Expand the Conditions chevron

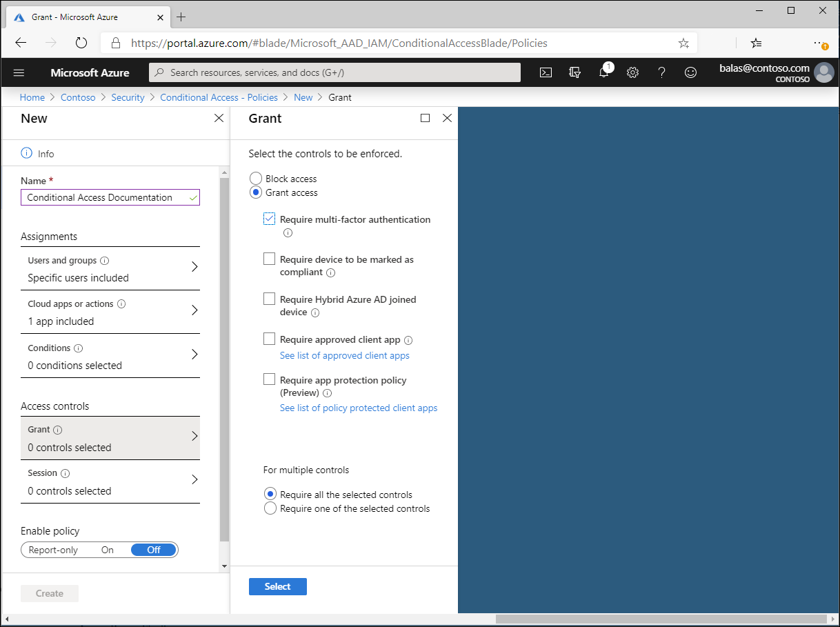194,355
